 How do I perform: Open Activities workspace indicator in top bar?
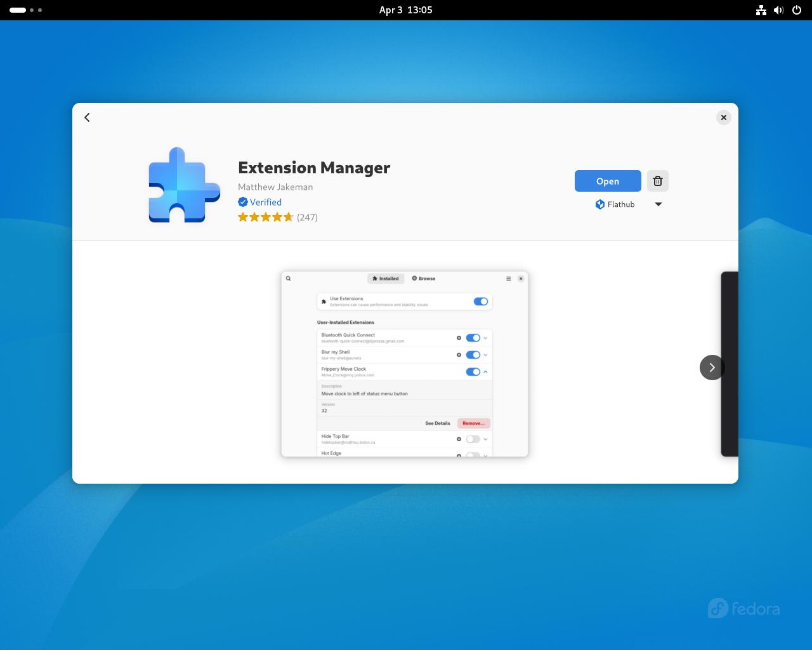coord(26,10)
